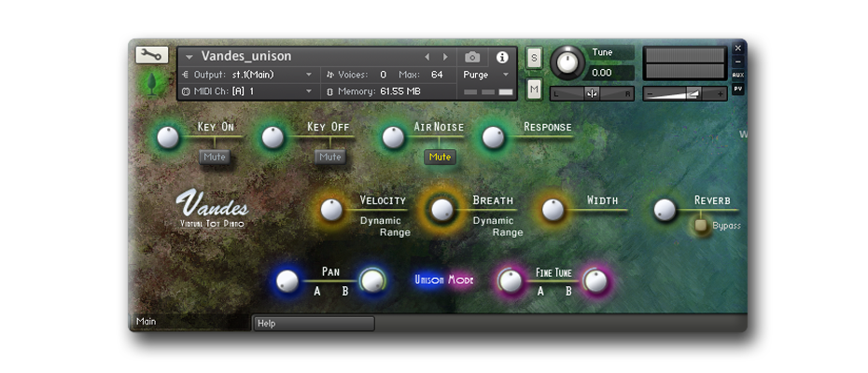Image resolution: width=868 pixels, height=373 pixels.
Task: Toggle the PV button
Action: click(738, 89)
